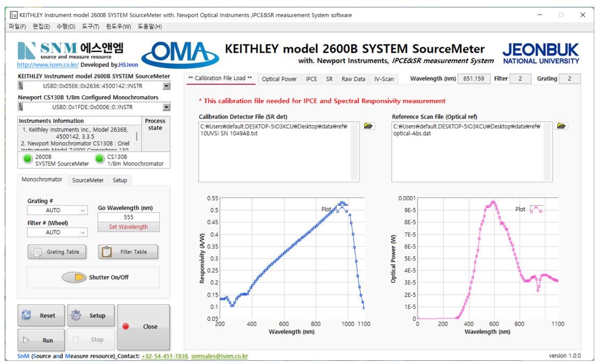Open Calibration Detector File folder browse icon

pyautogui.click(x=369, y=126)
